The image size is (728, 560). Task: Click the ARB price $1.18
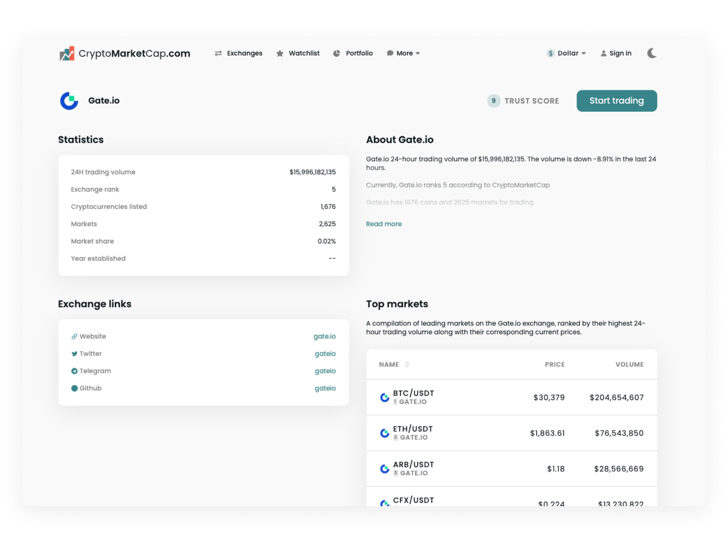point(556,469)
